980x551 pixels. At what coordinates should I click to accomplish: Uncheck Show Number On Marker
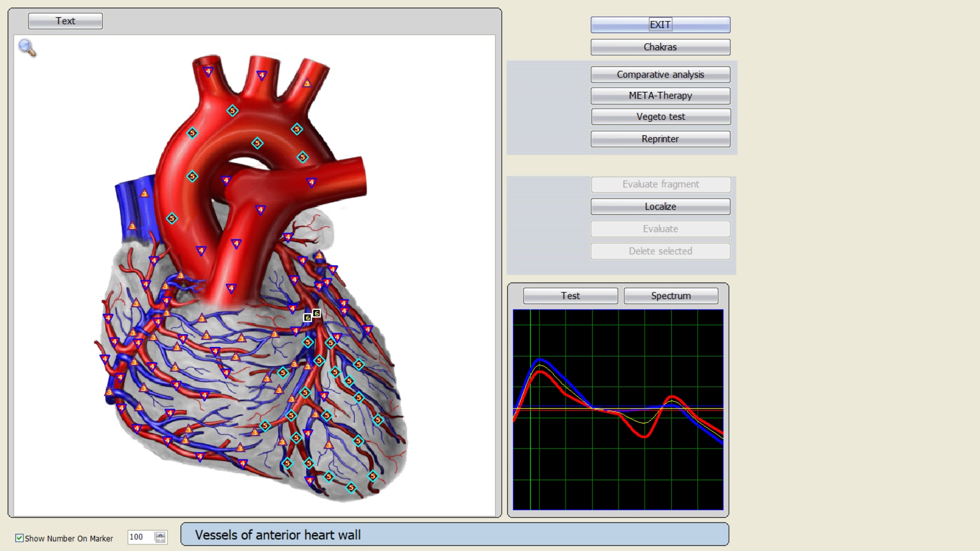[19, 538]
